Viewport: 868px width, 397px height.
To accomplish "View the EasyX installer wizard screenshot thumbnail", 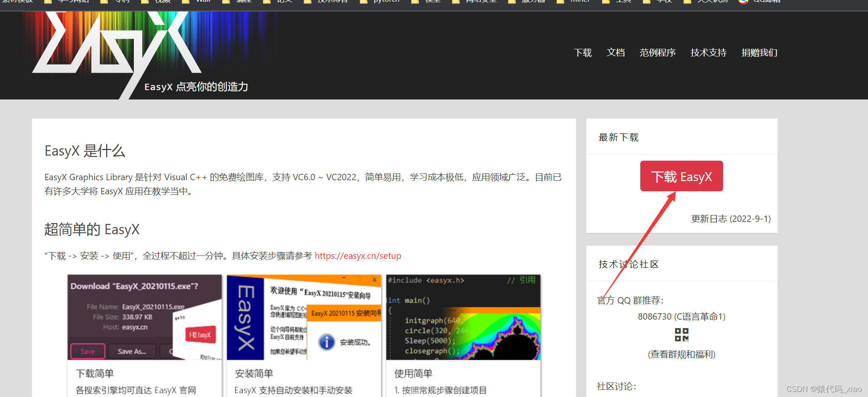I will click(304, 317).
